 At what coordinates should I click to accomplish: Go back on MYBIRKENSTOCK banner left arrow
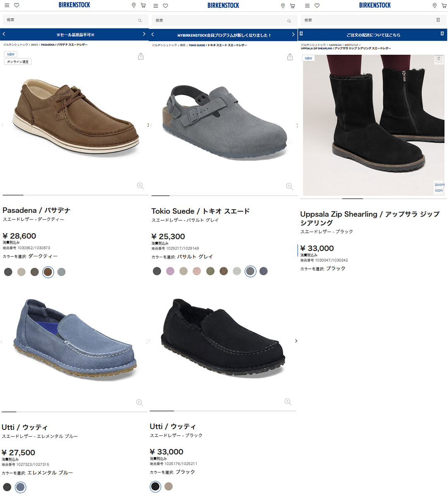pos(153,35)
